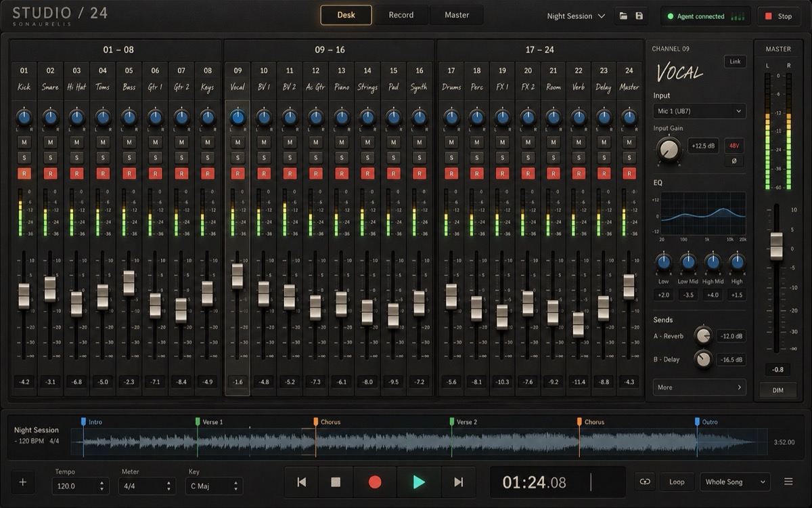Click the Input Gain knob
The height and width of the screenshot is (508, 812).
669,149
